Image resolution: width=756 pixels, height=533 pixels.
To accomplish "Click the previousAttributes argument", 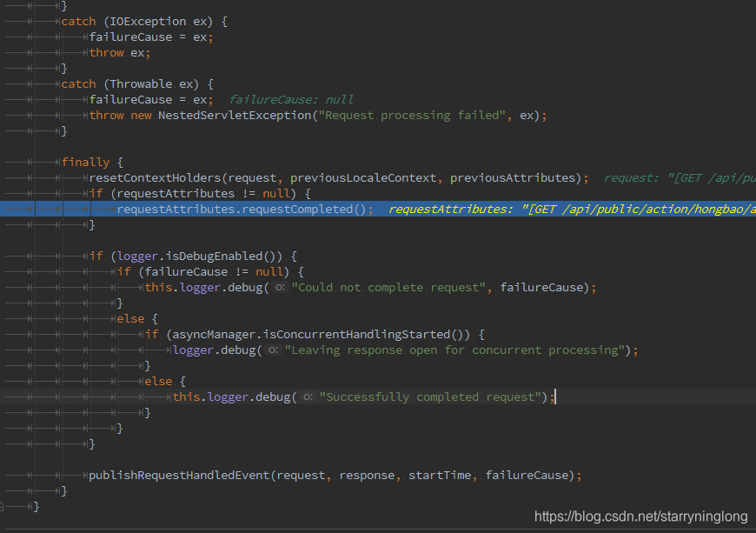I will tap(513, 178).
